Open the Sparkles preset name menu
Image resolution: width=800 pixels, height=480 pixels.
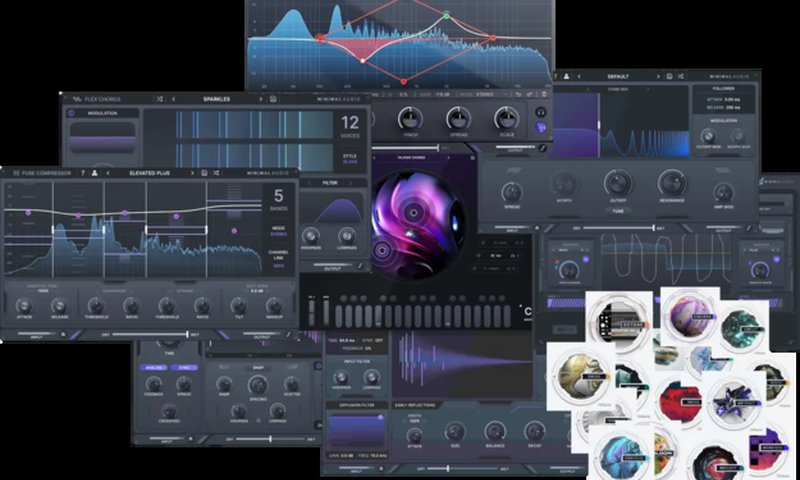[216, 99]
